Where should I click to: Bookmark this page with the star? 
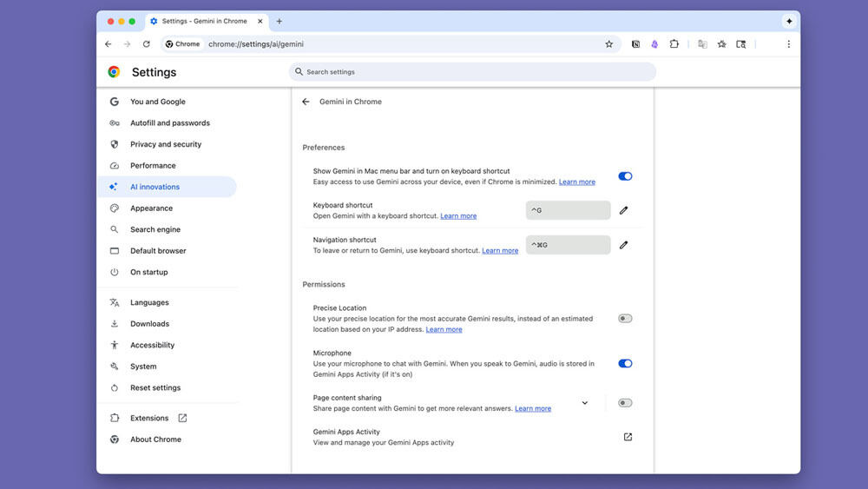pyautogui.click(x=609, y=44)
